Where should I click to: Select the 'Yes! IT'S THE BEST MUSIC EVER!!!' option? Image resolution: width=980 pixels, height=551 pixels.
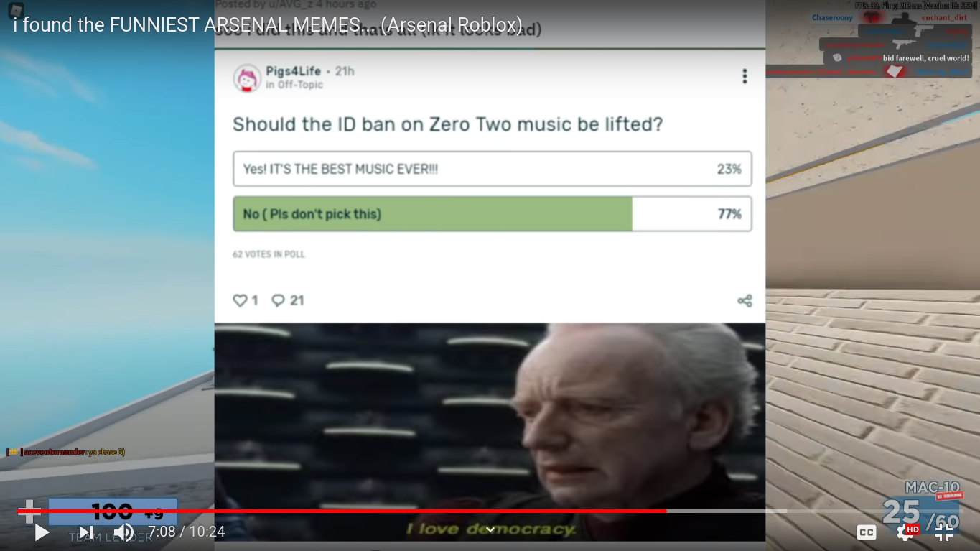(493, 169)
